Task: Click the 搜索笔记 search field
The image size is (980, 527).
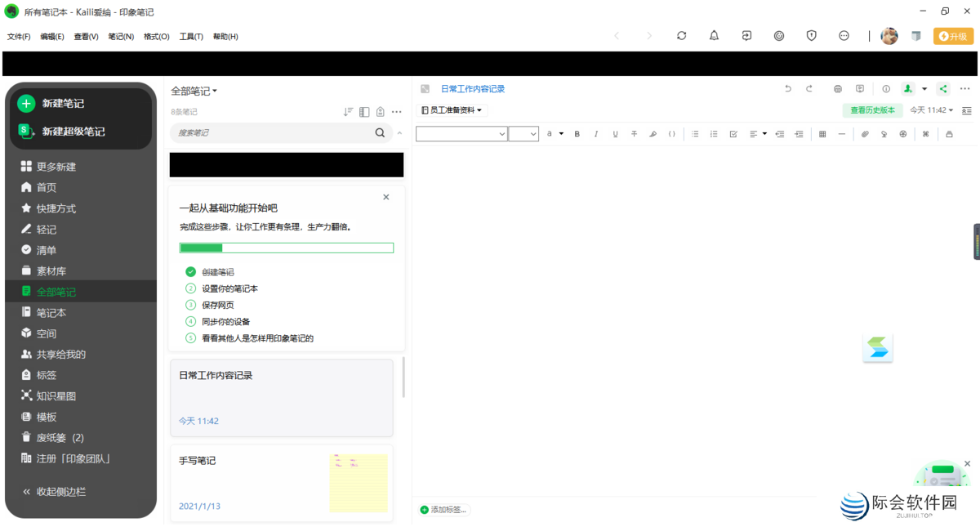Action: (274, 132)
